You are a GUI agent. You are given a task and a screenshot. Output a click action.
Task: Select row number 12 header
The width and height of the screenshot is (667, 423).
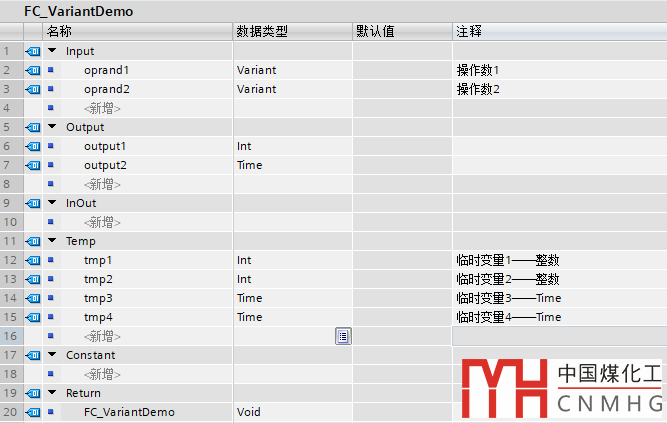pos(11,260)
